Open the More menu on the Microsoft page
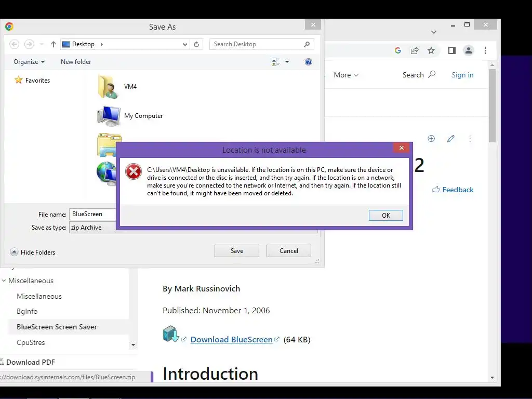The width and height of the screenshot is (532, 399). (346, 75)
